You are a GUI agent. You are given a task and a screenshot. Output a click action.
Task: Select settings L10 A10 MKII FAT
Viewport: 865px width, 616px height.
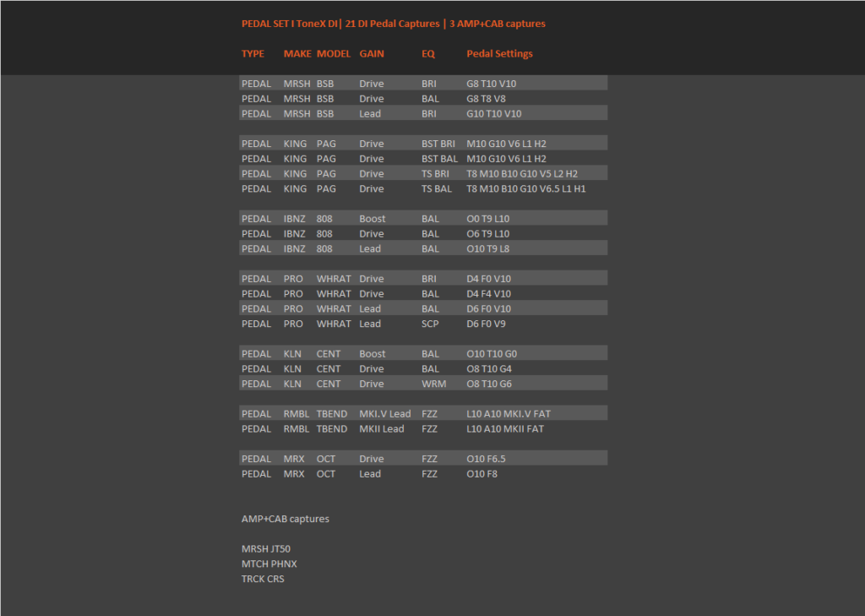coord(505,429)
